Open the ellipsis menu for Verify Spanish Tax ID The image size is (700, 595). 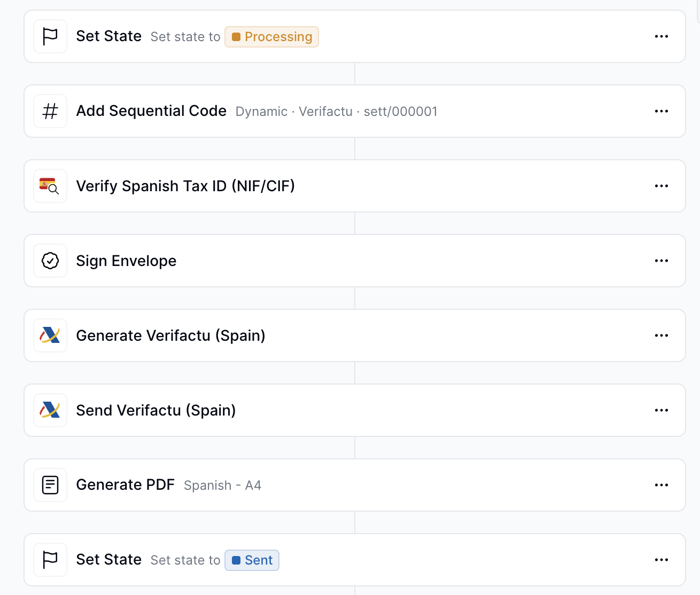(662, 186)
